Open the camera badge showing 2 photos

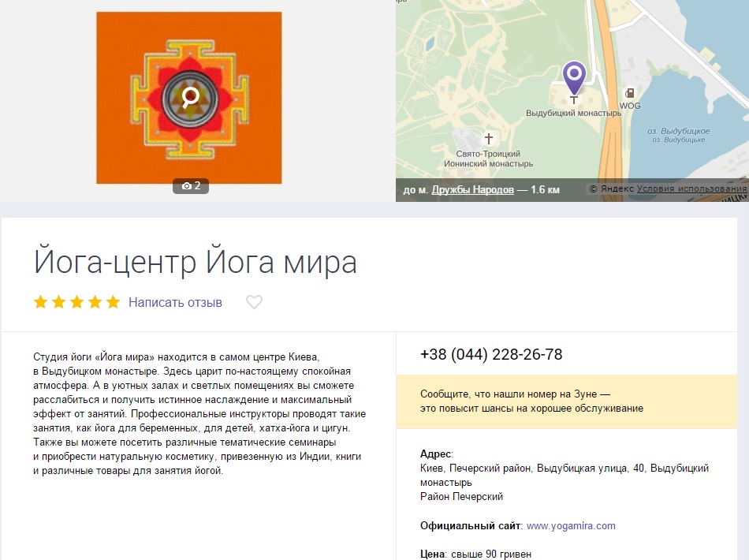[x=191, y=186]
